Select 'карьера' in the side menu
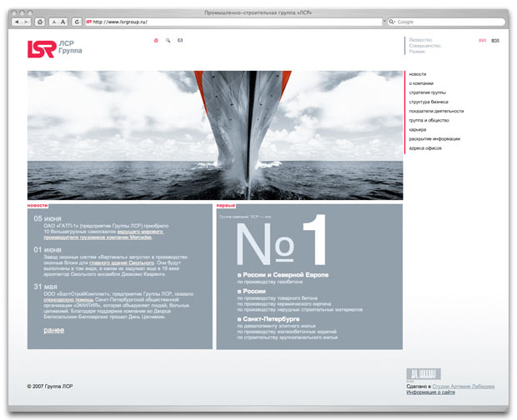 [418, 129]
